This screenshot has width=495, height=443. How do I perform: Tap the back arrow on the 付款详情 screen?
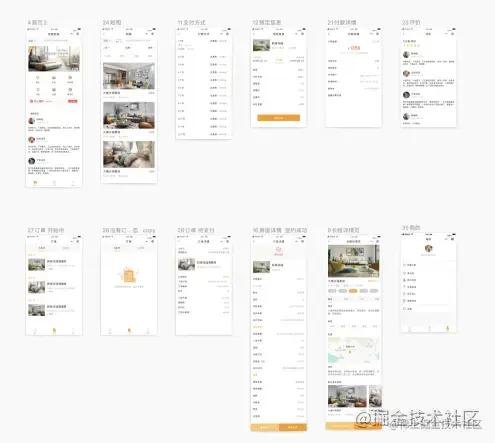329,34
